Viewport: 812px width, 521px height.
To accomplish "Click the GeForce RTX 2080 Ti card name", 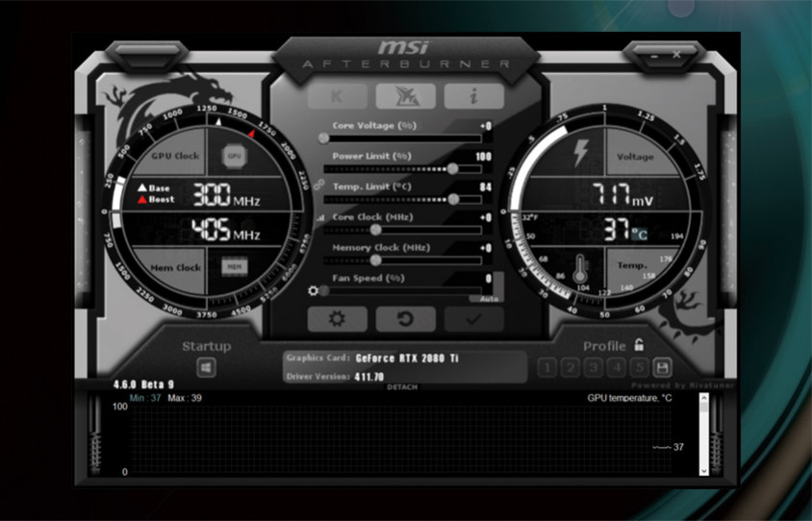I will pyautogui.click(x=407, y=358).
